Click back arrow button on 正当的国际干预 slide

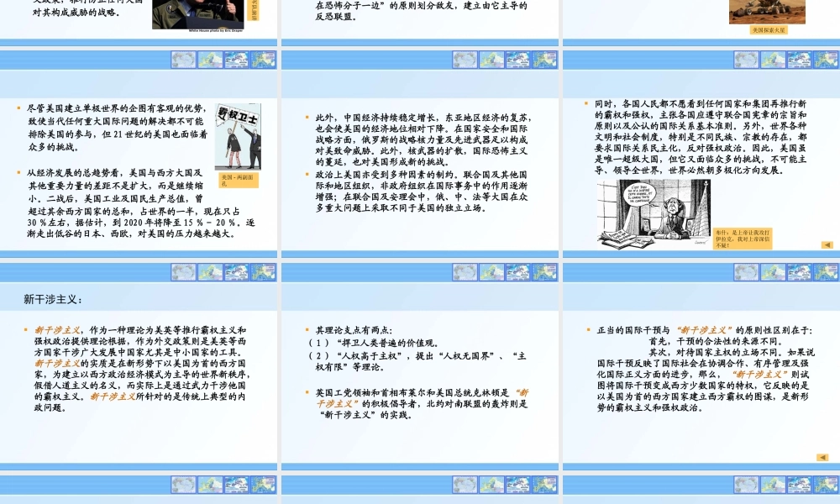822,458
